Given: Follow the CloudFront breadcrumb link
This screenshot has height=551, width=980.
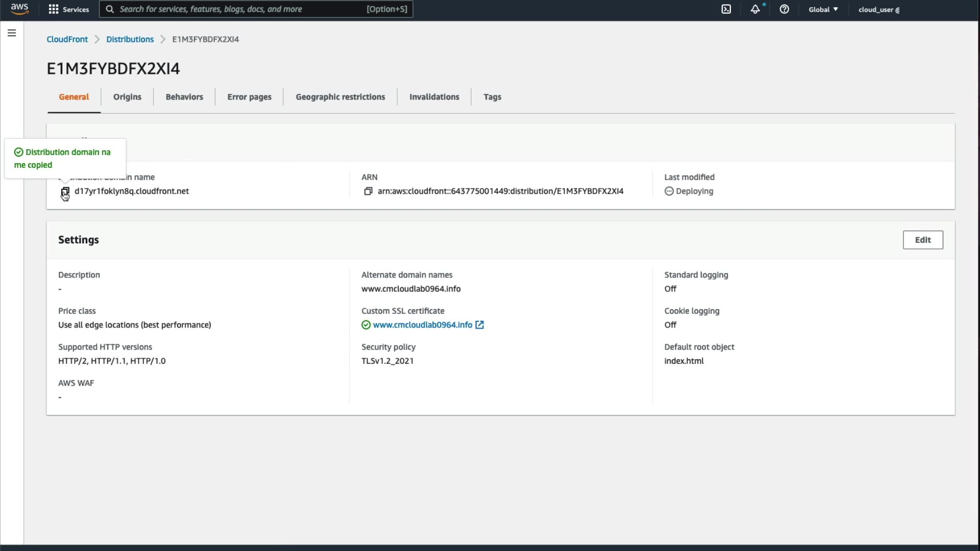Looking at the screenshot, I should coord(67,39).
